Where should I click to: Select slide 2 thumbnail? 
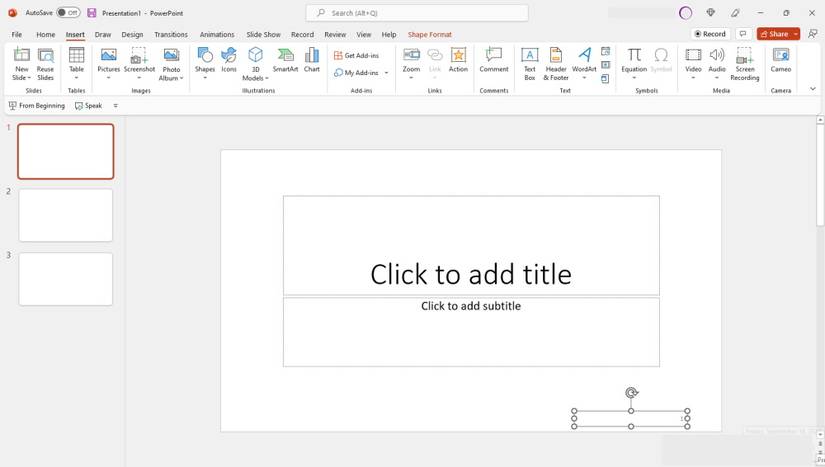pyautogui.click(x=66, y=215)
